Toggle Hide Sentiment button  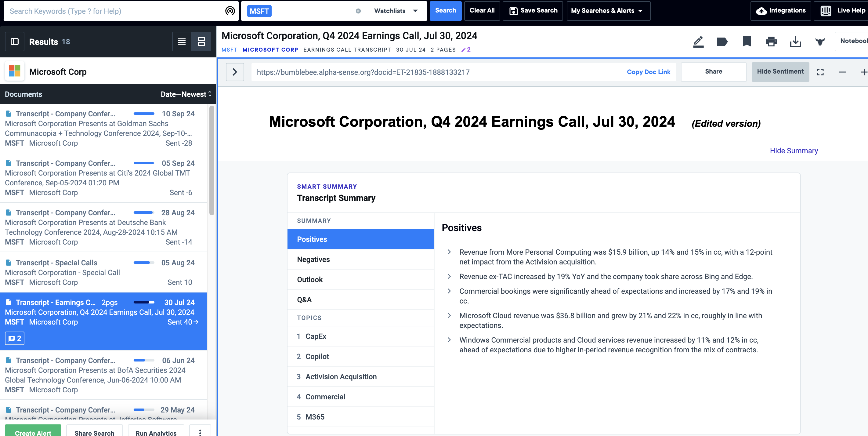pyautogui.click(x=780, y=71)
